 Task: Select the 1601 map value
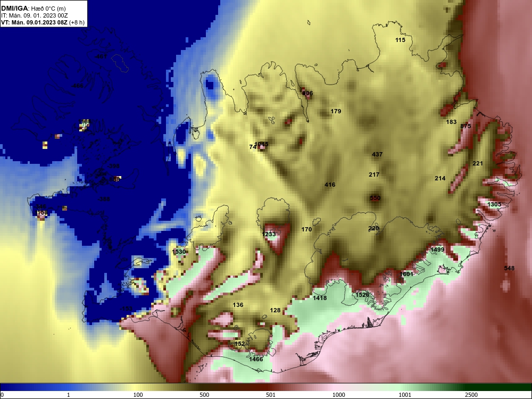point(406,274)
